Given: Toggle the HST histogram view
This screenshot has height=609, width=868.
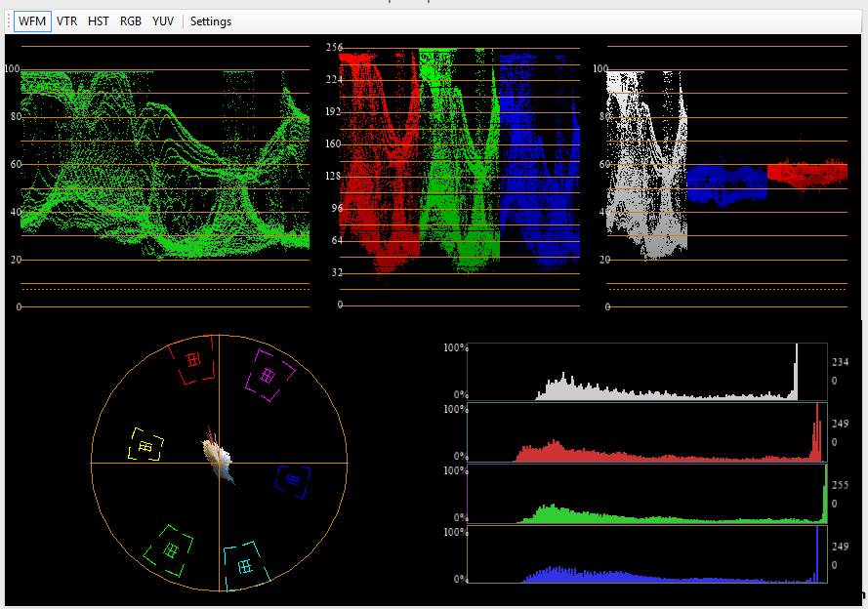Looking at the screenshot, I should pyautogui.click(x=99, y=20).
